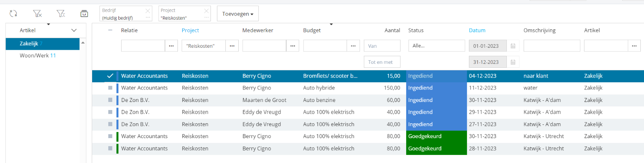Expand the Artikel panel chevron
The image size is (644, 163).
pos(74,30)
